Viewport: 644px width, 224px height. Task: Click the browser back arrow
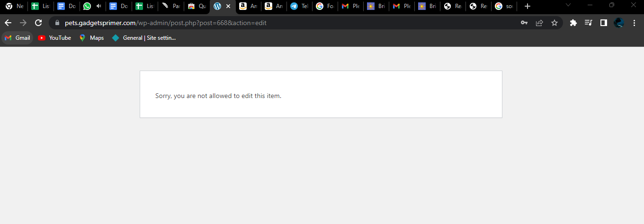pos(8,23)
